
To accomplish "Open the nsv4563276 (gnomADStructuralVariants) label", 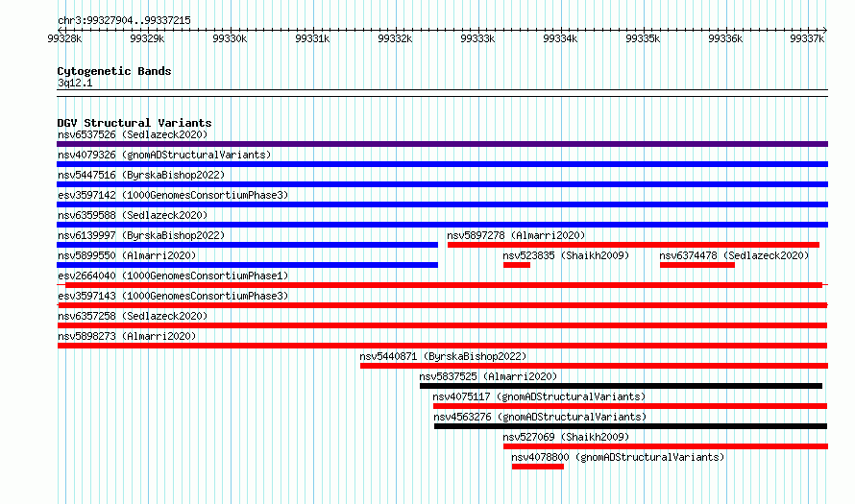I will coord(540,417).
